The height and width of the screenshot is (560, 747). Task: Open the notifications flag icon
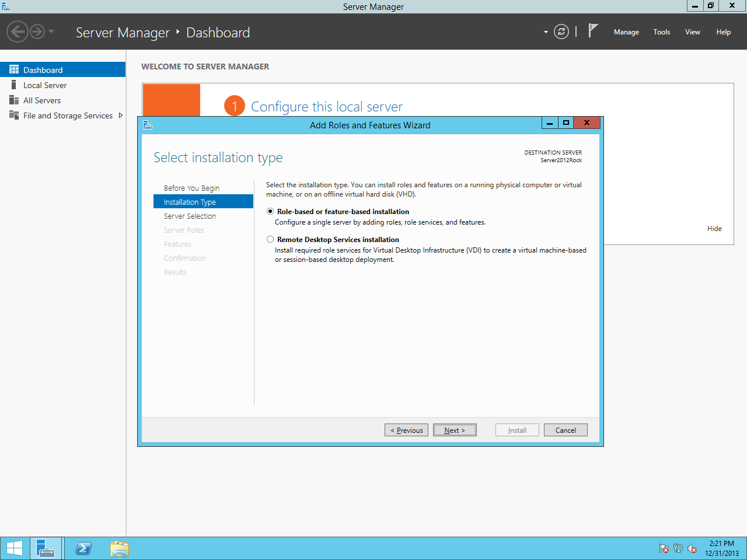point(593,30)
